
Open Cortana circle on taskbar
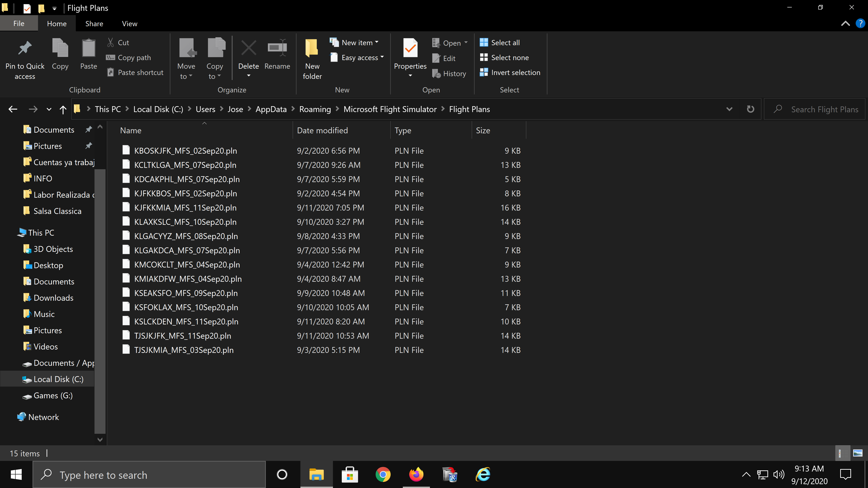(x=282, y=474)
